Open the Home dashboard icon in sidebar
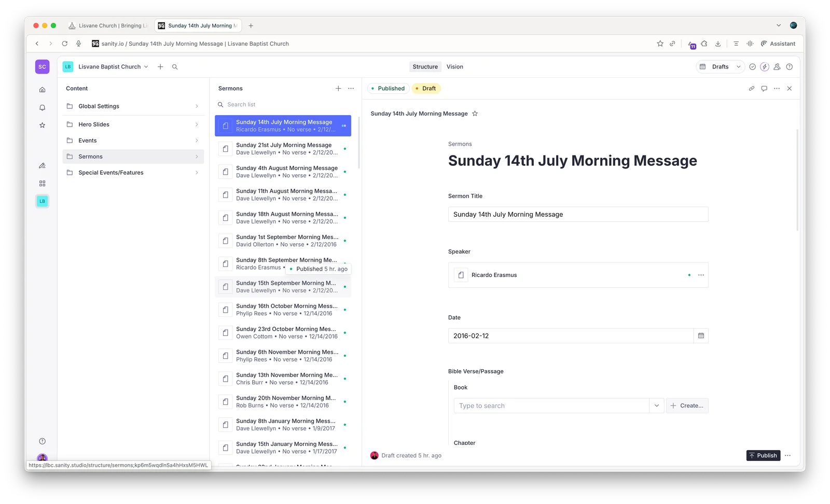The width and height of the screenshot is (830, 504). click(42, 89)
